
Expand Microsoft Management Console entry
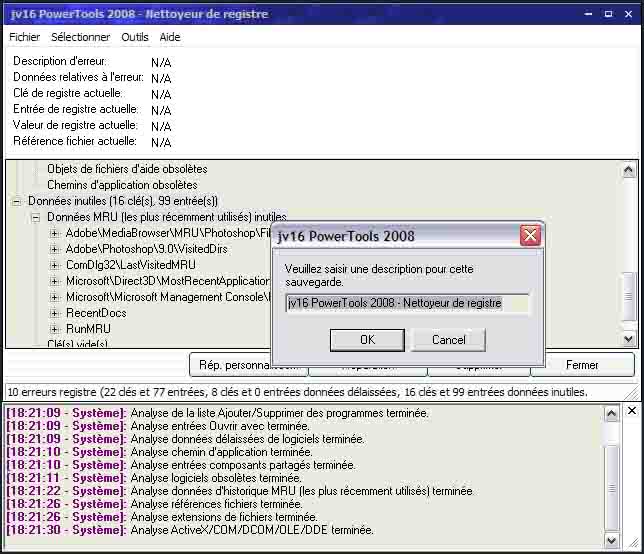(x=54, y=297)
